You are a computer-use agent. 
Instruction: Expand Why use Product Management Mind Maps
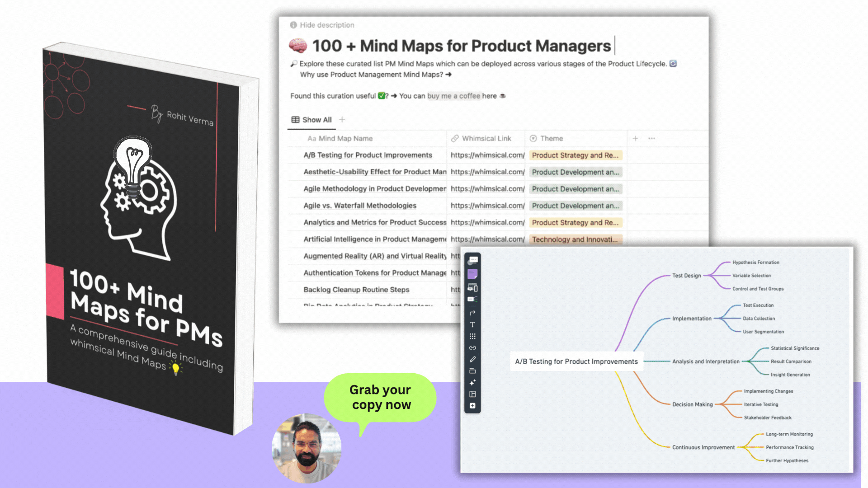coord(375,75)
